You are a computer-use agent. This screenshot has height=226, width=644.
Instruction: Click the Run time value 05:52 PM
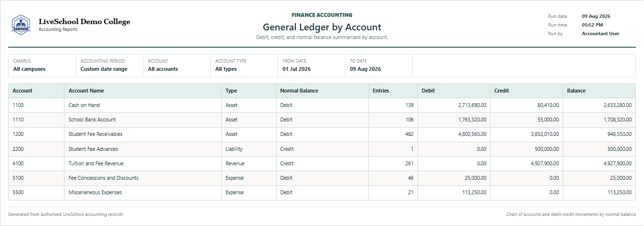pos(593,25)
